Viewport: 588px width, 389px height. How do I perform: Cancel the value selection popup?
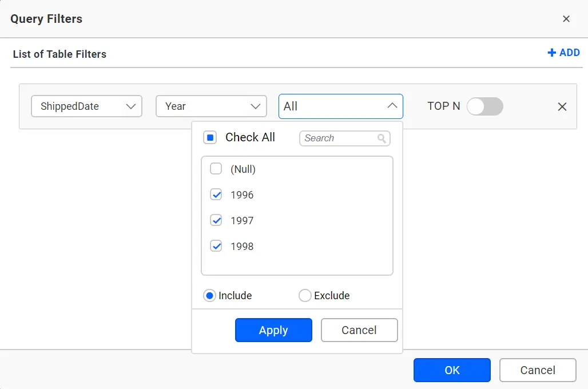point(359,330)
